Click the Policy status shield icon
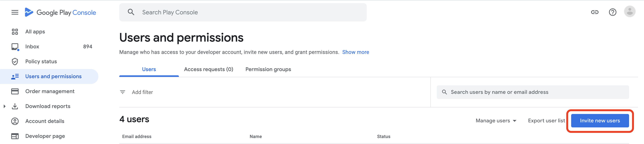 15,61
